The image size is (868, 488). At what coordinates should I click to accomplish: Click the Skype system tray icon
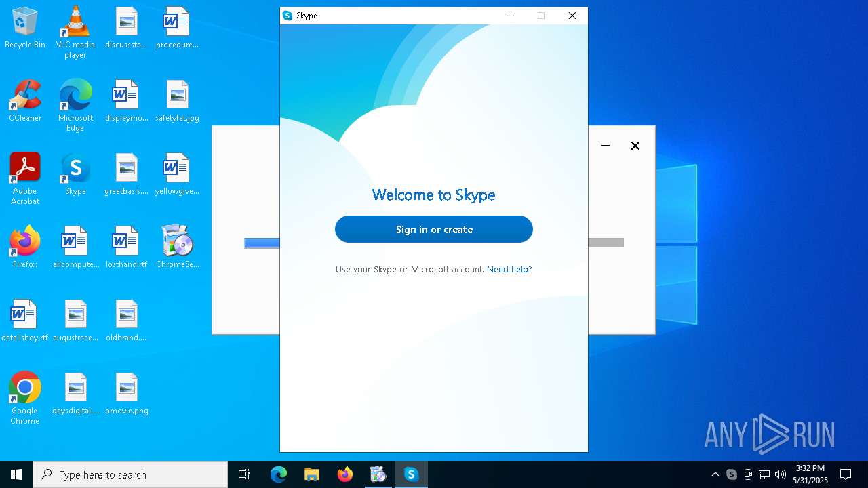pos(731,474)
